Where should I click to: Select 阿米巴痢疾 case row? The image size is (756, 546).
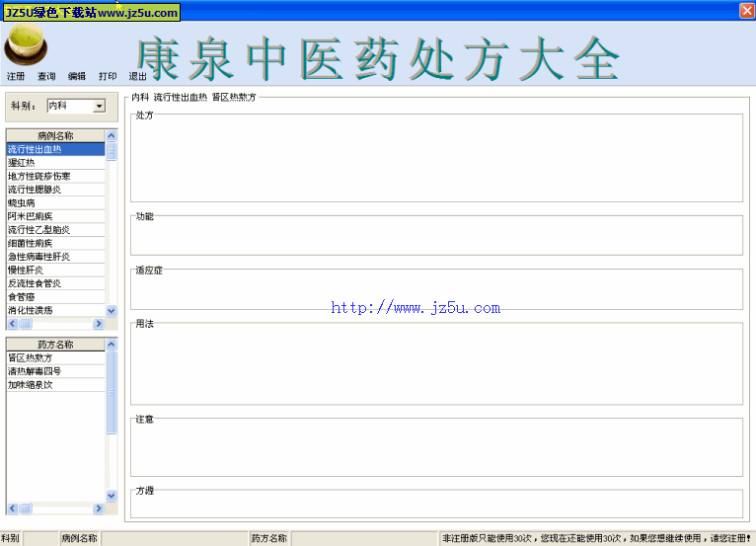[55, 216]
